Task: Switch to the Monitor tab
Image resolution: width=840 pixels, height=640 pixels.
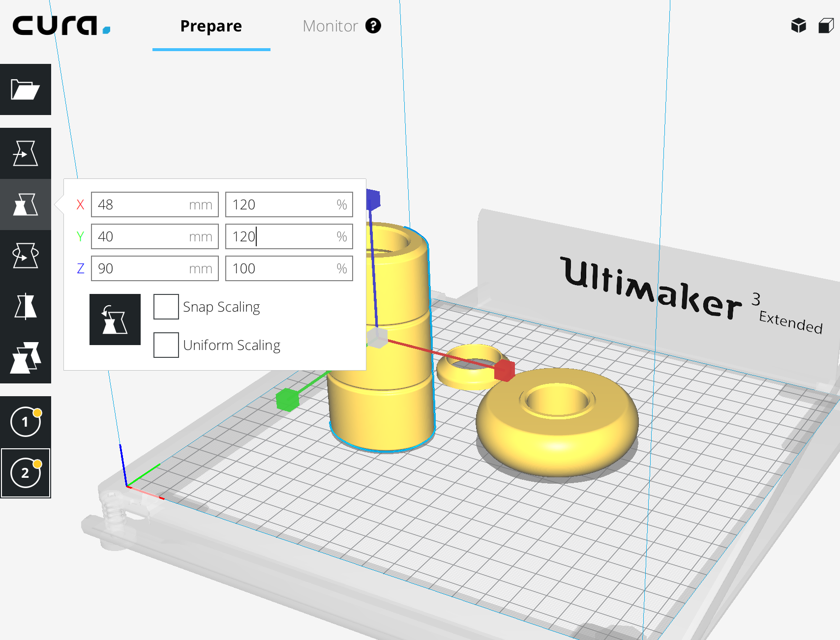Action: click(330, 26)
